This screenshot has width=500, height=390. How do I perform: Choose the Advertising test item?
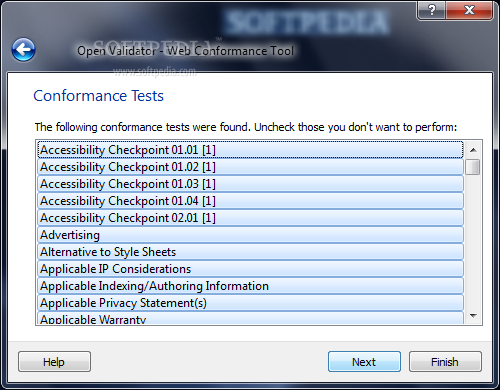click(x=250, y=235)
